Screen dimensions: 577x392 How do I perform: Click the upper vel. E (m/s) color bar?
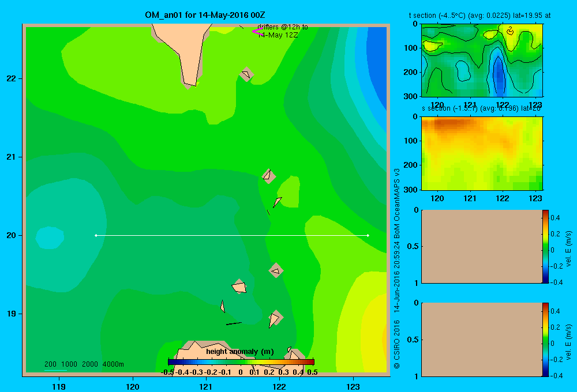pos(545,246)
